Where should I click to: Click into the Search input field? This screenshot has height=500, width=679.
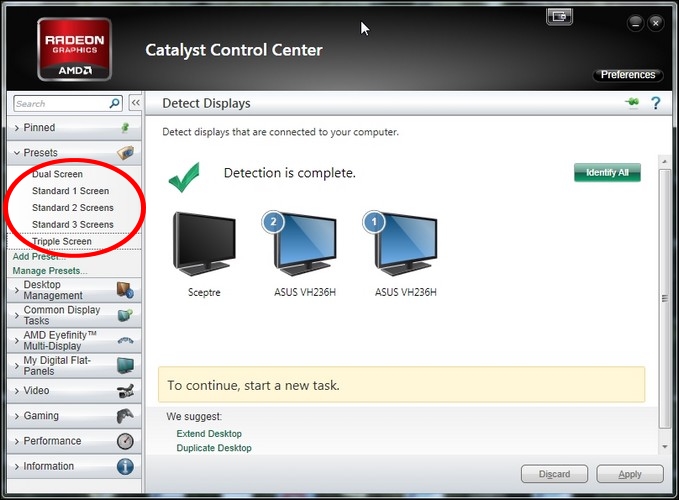61,103
